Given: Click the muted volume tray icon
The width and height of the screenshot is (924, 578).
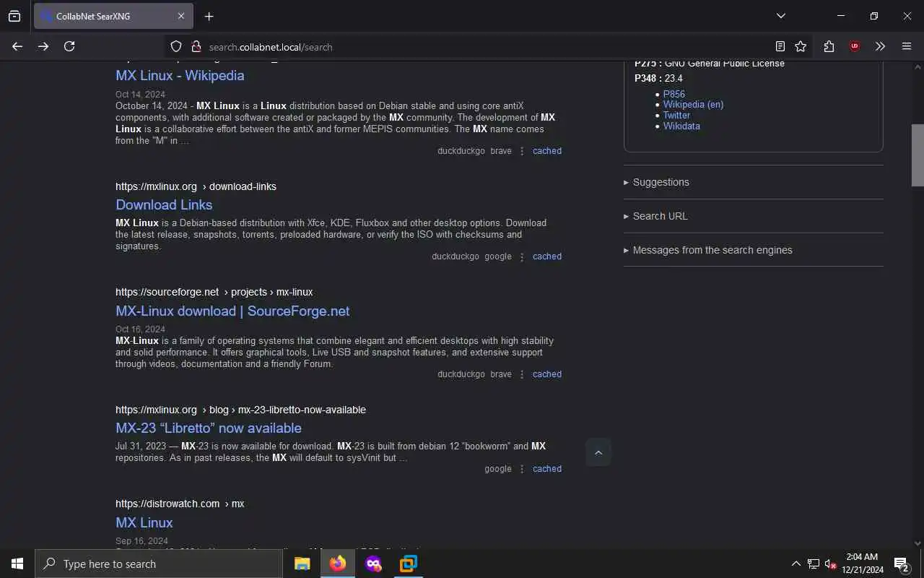Looking at the screenshot, I should 830,564.
